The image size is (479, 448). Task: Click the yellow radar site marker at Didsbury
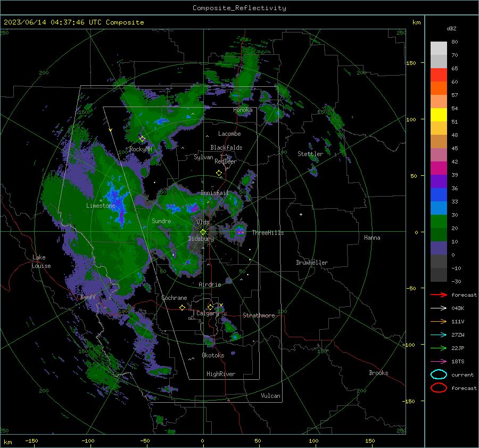(x=203, y=232)
